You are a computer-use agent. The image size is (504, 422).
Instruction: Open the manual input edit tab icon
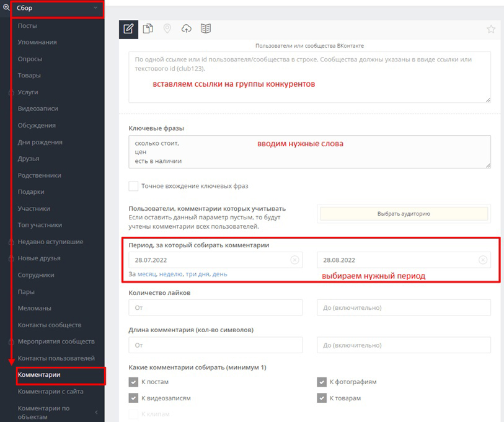pos(128,29)
